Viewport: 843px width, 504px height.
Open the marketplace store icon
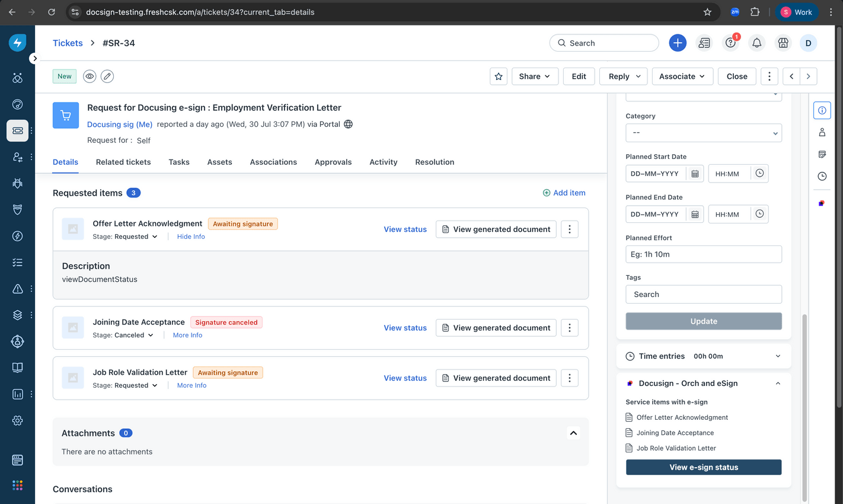(x=783, y=43)
